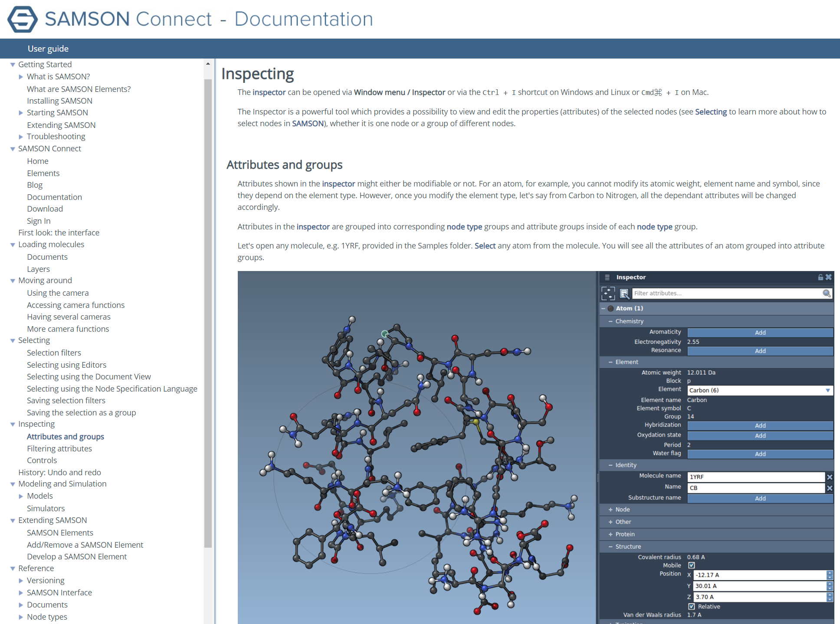Collapse the Identity attribute group
The height and width of the screenshot is (624, 840).
[610, 465]
